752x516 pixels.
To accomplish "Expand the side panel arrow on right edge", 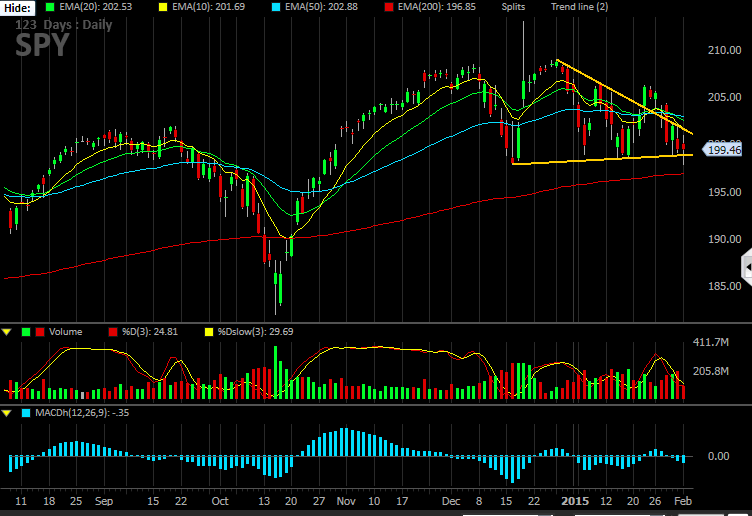I will tap(747, 268).
